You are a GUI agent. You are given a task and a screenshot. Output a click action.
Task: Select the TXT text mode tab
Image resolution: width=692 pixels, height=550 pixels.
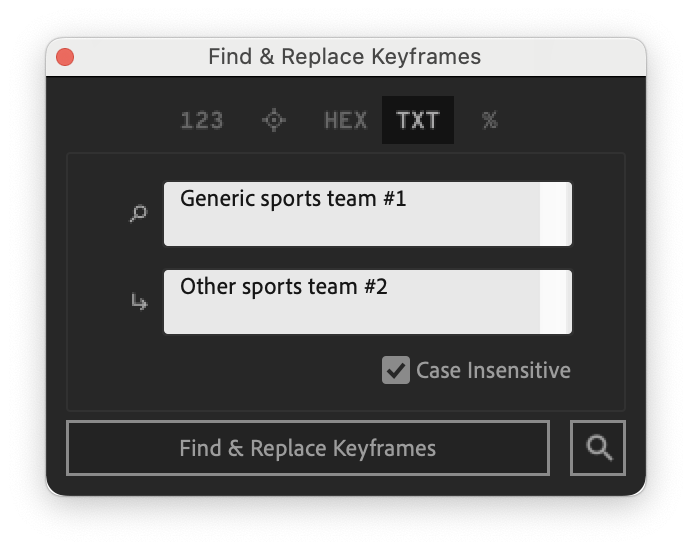click(417, 120)
